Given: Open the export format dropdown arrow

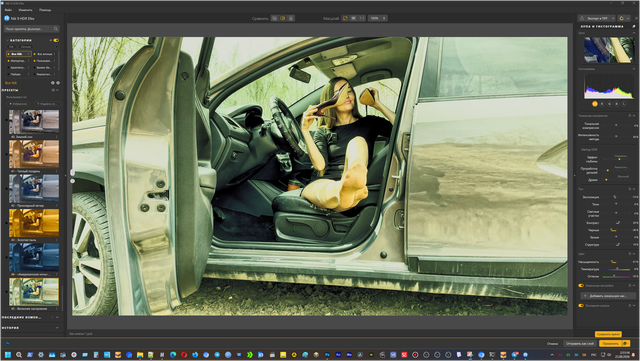Looking at the screenshot, I should [x=613, y=18].
